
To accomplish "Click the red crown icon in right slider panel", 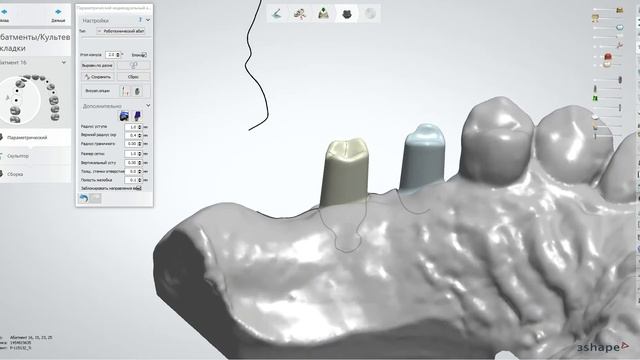I will coord(608,57).
